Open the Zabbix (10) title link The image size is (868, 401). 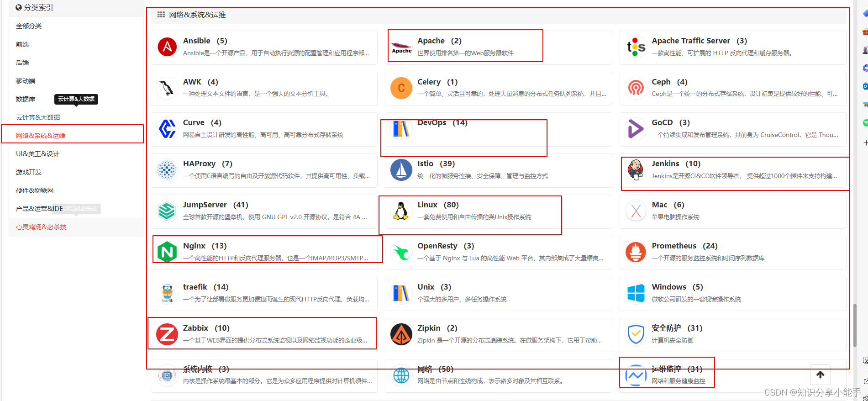click(x=206, y=328)
